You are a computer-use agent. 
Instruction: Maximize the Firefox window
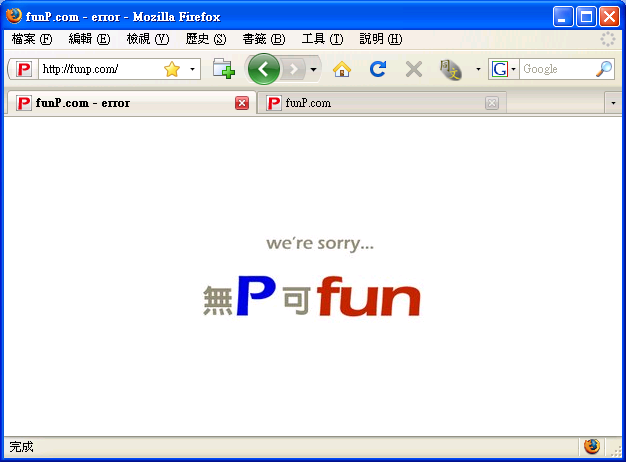pyautogui.click(x=586, y=17)
